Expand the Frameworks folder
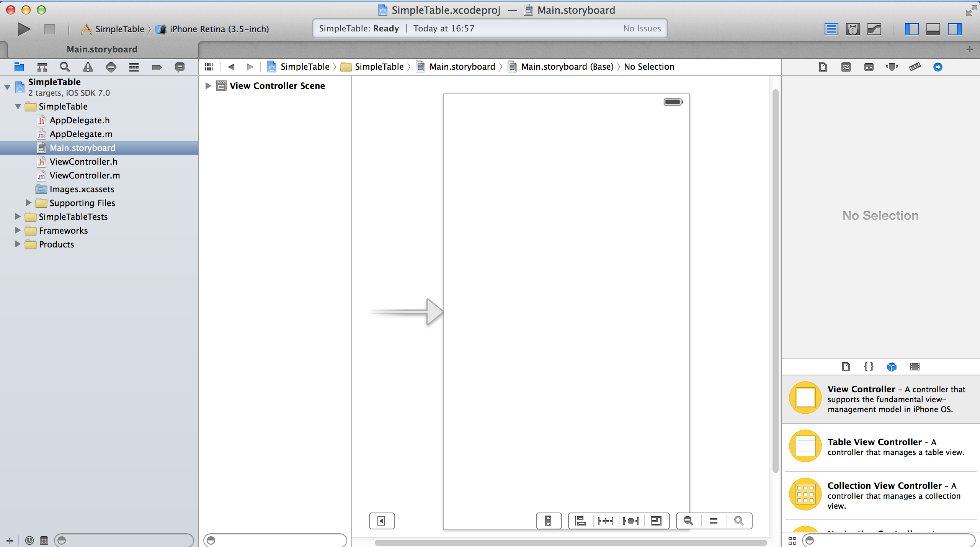Screen dimensions: 980x547 (18, 230)
